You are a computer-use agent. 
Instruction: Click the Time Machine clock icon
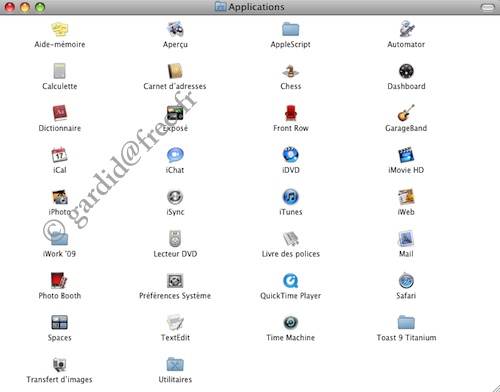(x=291, y=322)
